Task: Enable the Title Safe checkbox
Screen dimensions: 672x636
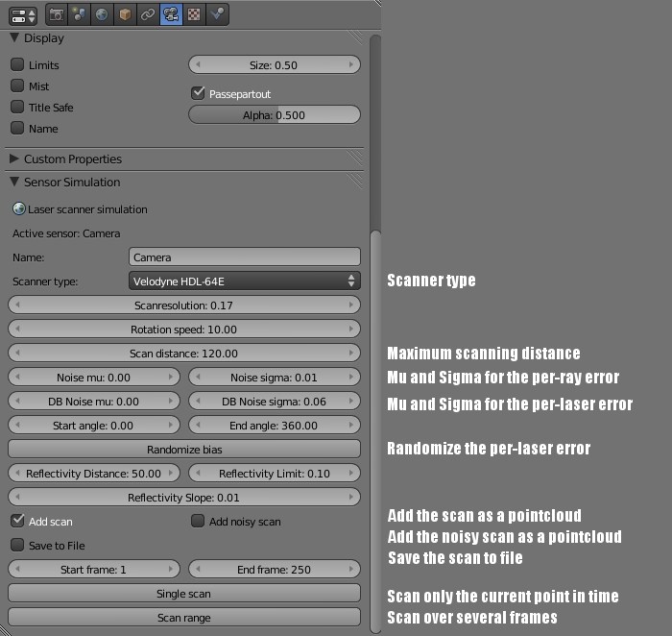Action: pos(17,107)
